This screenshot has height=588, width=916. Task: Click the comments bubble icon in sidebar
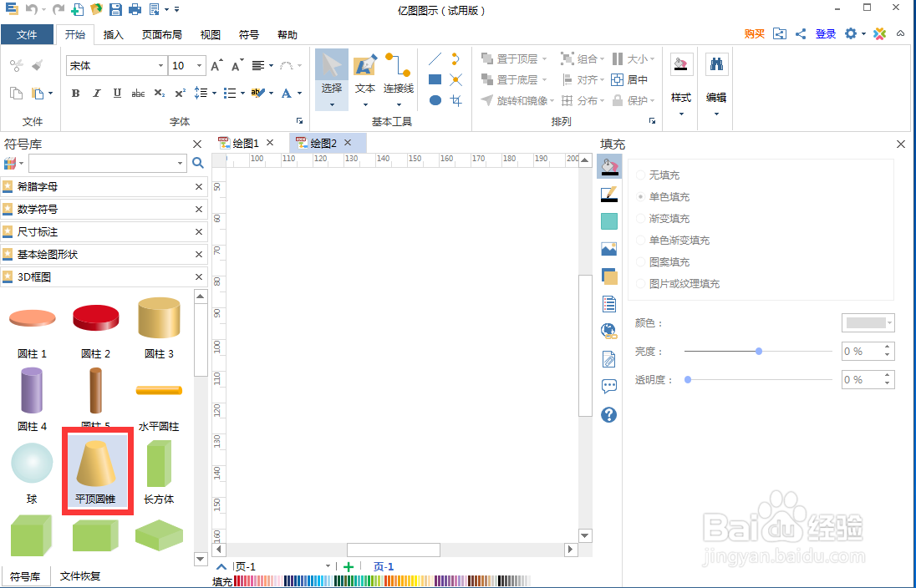tap(608, 384)
